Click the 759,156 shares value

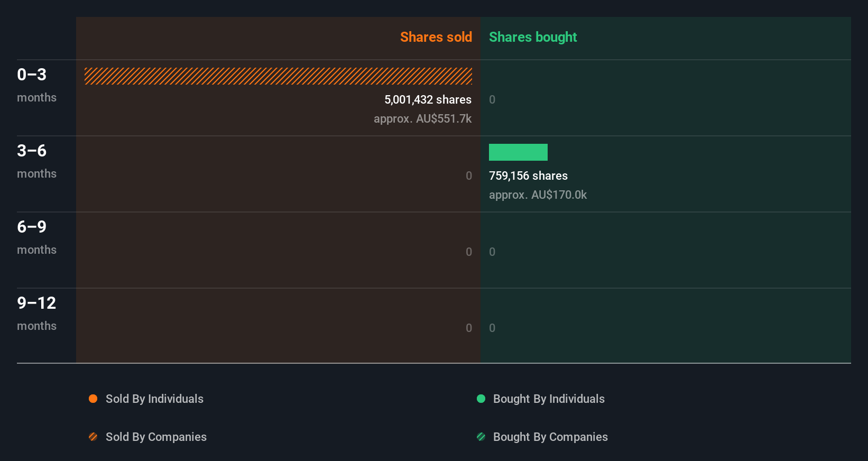[x=528, y=176]
